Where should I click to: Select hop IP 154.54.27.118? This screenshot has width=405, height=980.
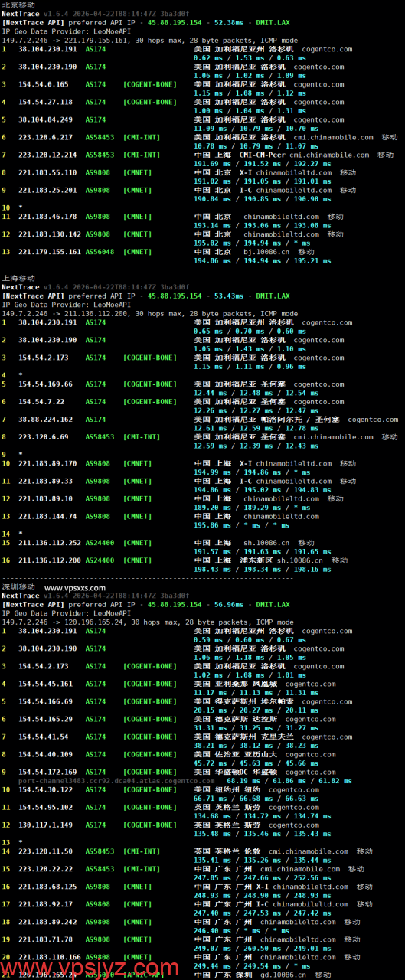(46, 102)
